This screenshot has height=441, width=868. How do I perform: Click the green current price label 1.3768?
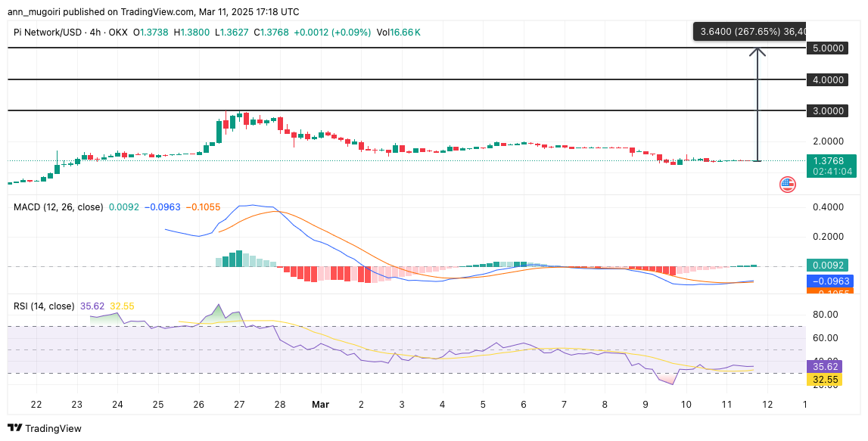831,160
